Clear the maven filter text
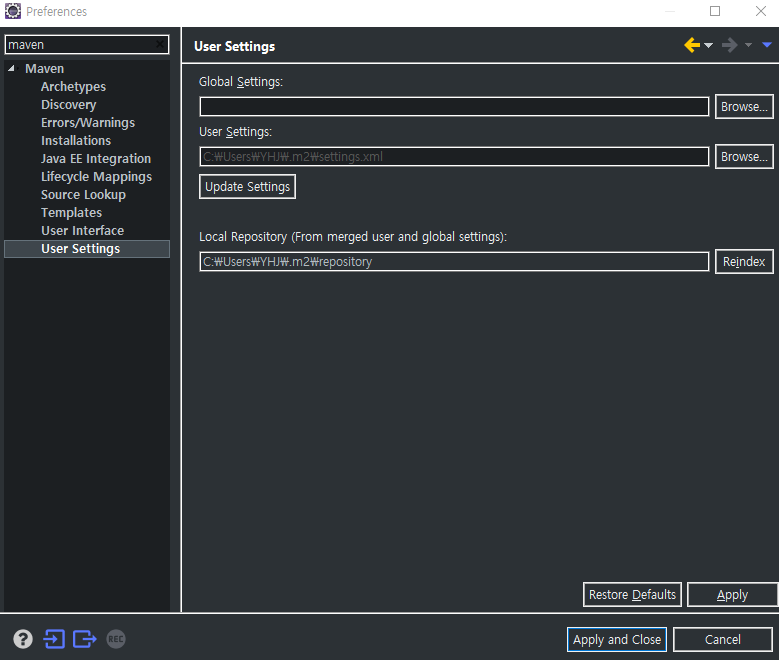This screenshot has width=779, height=660. tap(160, 44)
